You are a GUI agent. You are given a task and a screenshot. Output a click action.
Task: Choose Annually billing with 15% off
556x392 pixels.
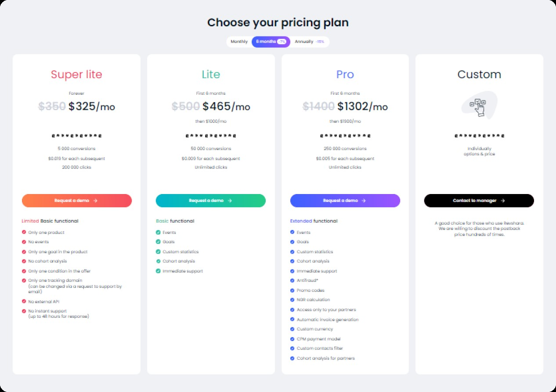click(x=310, y=42)
